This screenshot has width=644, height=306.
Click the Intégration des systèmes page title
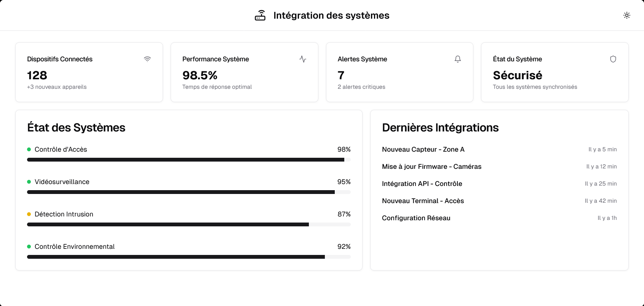tap(331, 15)
